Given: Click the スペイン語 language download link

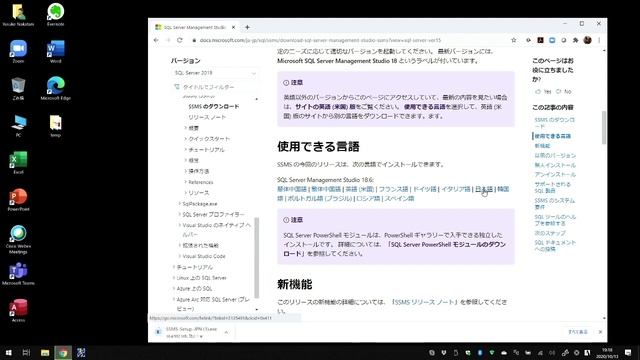Looking at the screenshot, I should 399,198.
